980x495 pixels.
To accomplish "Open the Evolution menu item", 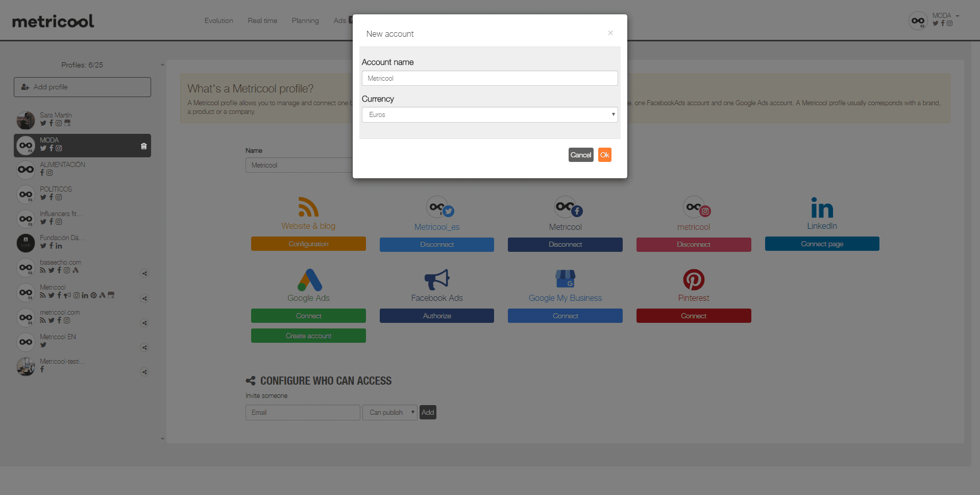I will 218,20.
